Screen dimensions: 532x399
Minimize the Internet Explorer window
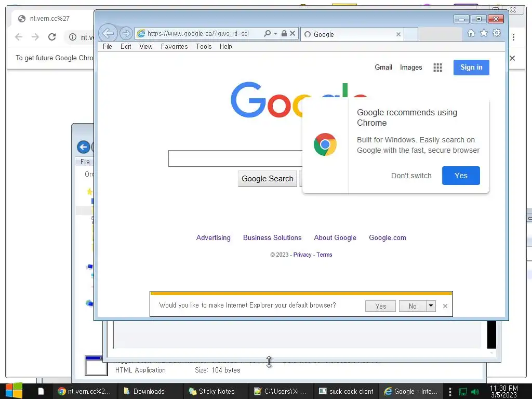461,19
